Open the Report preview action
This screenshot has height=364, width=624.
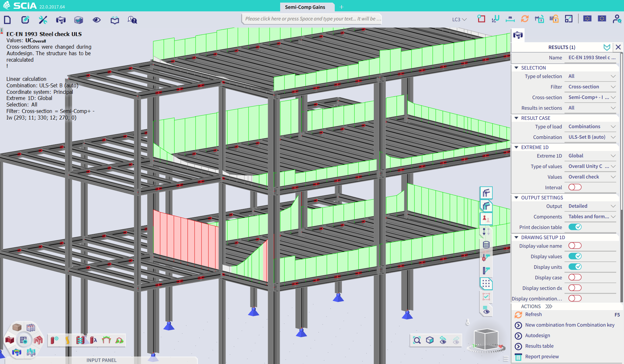542,357
